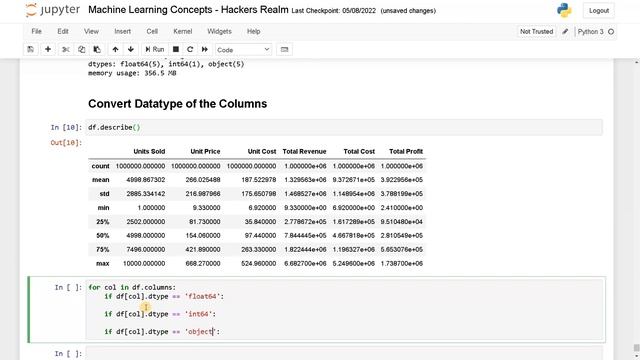Viewport: 640px width, 360px height.
Task: Click the Units Sold column header
Action: (x=149, y=151)
